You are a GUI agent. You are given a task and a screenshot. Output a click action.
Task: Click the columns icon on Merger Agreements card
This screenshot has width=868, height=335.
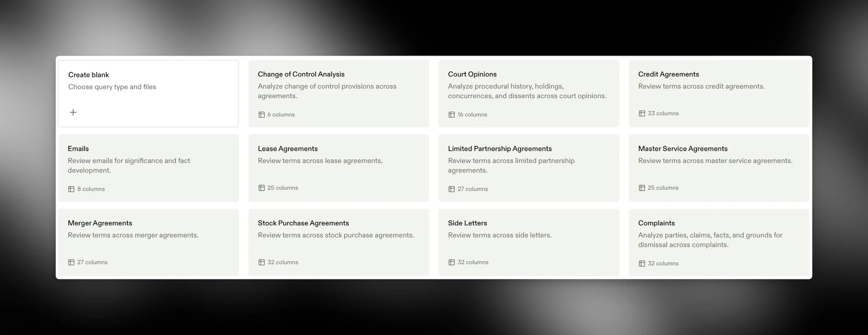point(71,262)
